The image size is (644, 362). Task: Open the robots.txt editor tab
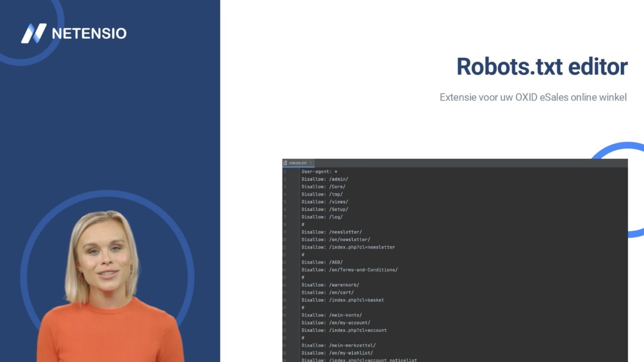click(298, 163)
